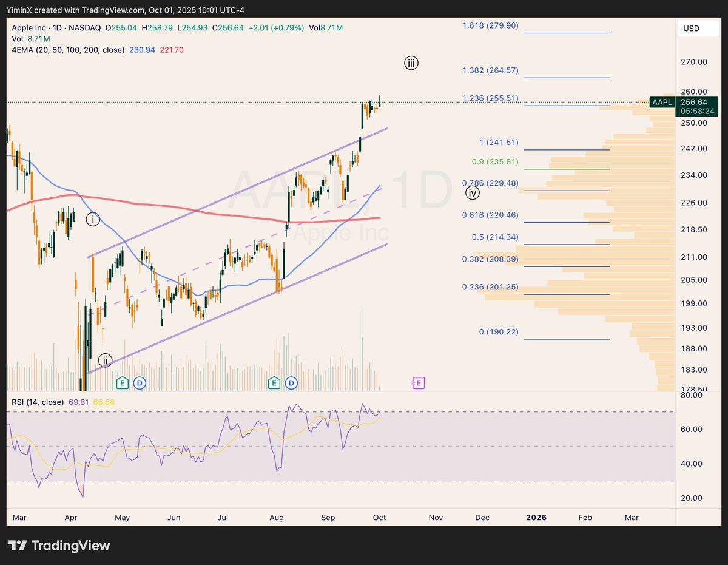Select the pink projected earnings badge
728x565 pixels.
click(417, 383)
